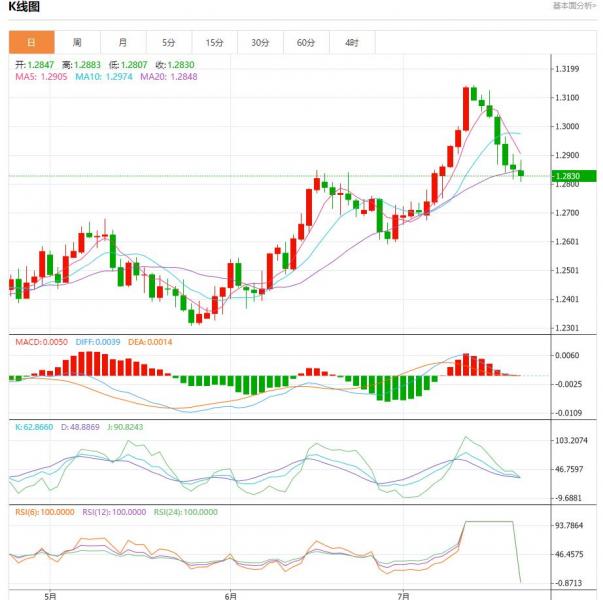
Task: Switch to the 月 monthly tab
Action: tap(123, 42)
